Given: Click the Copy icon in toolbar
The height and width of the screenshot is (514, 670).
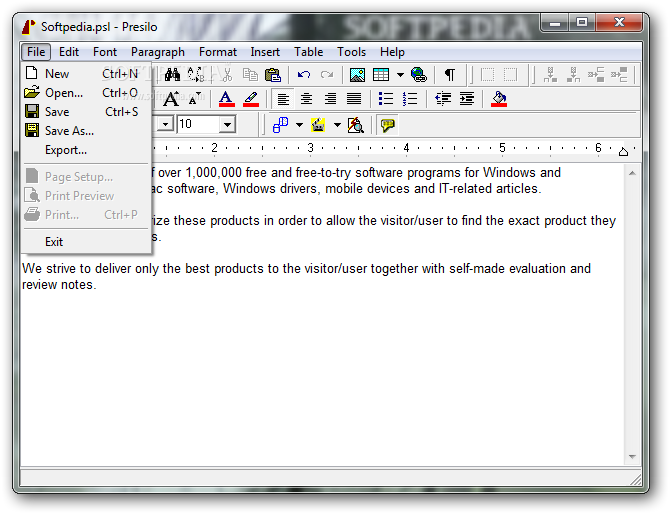Looking at the screenshot, I should [250, 75].
